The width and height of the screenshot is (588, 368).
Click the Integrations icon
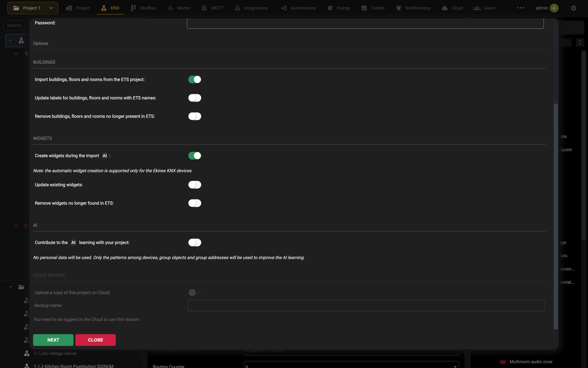[237, 8]
